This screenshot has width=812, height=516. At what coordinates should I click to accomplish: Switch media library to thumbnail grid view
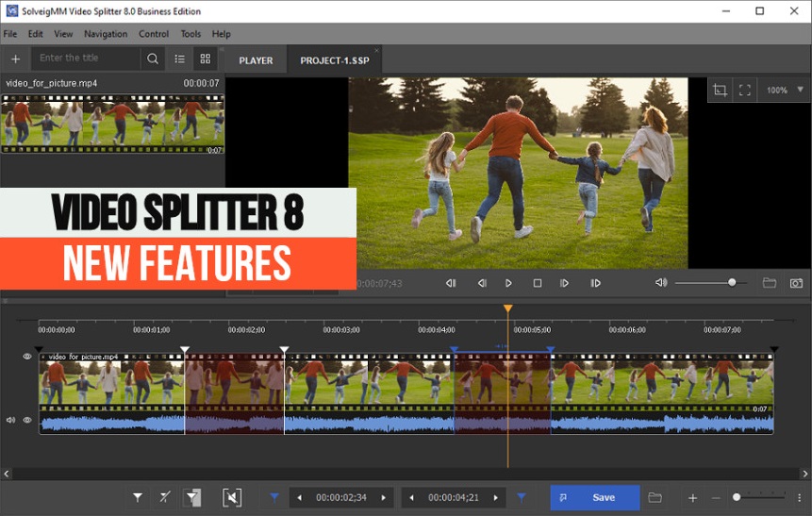pyautogui.click(x=205, y=58)
